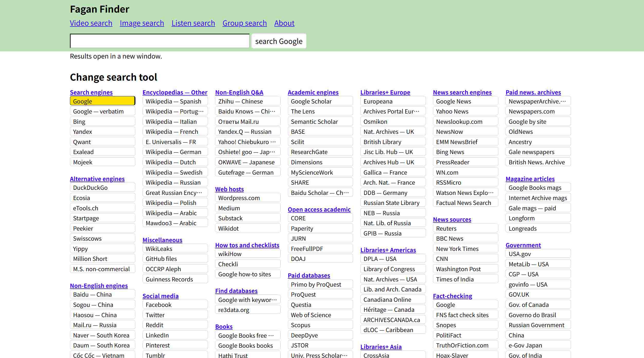Select "Wikipedia — Spanish" tool
644x358 pixels.
(175, 101)
